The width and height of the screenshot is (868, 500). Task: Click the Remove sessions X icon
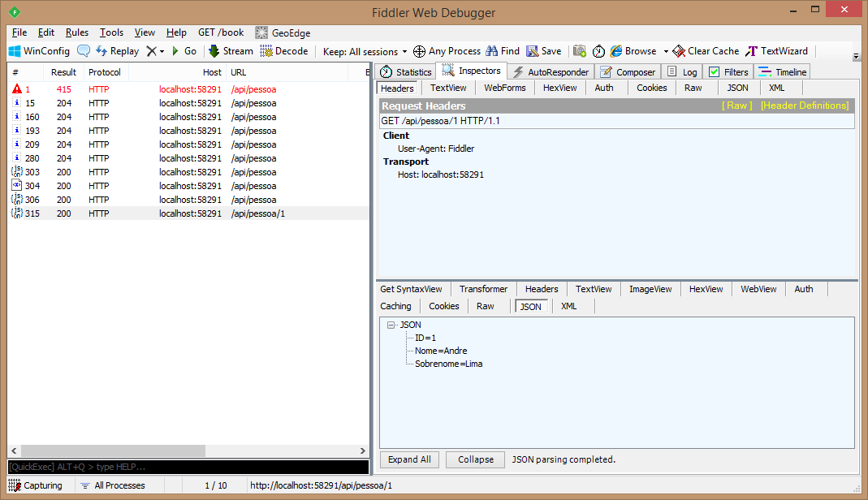[x=151, y=51]
